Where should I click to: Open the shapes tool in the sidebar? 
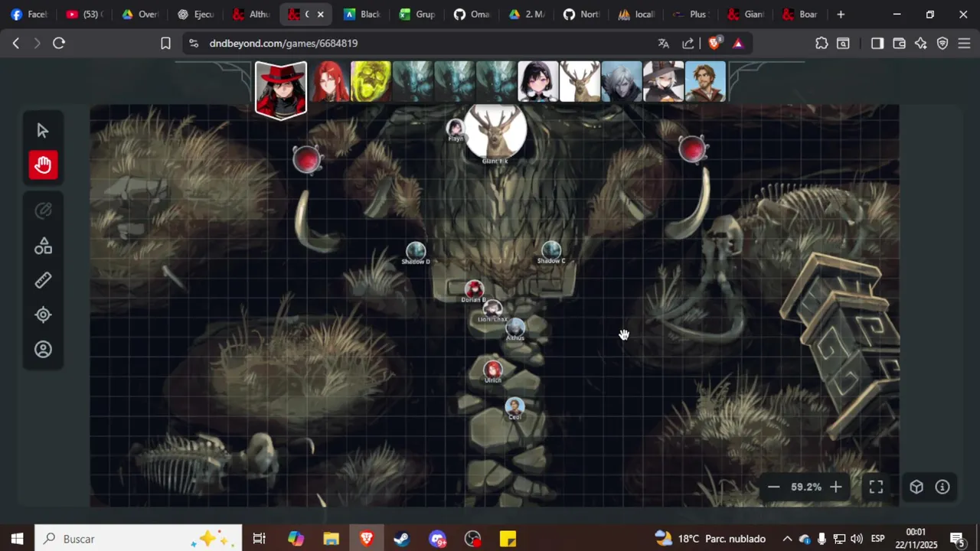point(43,246)
